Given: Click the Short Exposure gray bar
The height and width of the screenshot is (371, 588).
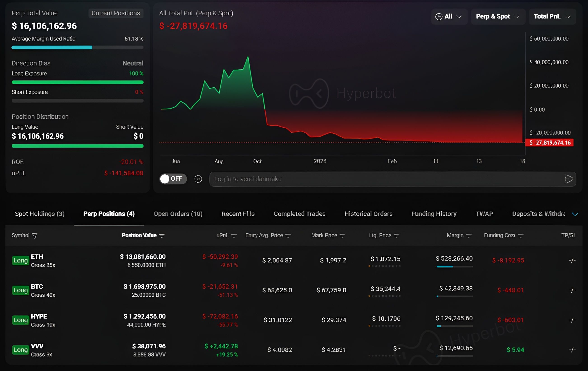Looking at the screenshot, I should tap(77, 101).
